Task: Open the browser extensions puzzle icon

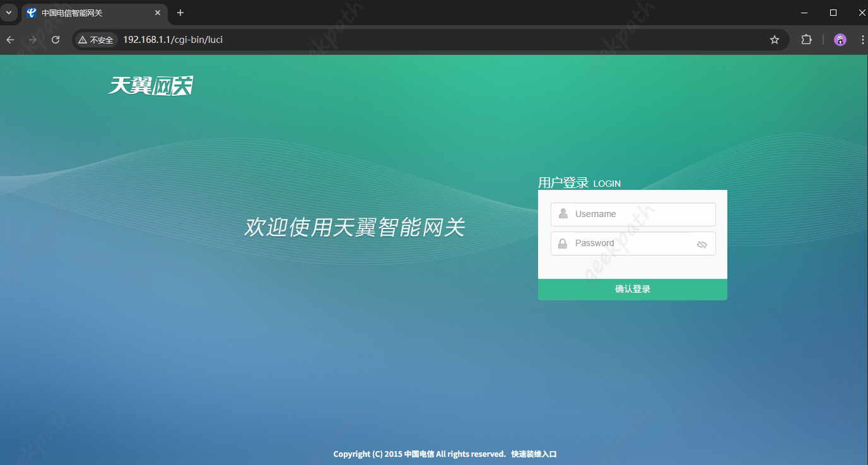Action: 806,40
